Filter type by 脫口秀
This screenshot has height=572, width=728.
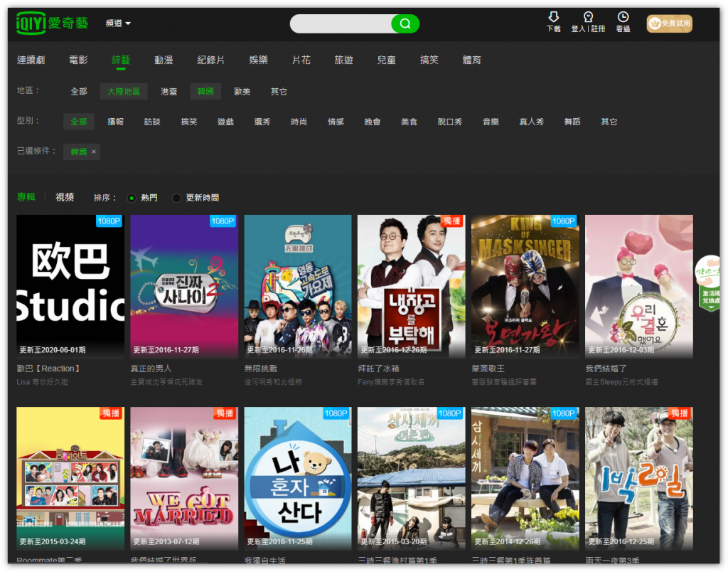(450, 122)
